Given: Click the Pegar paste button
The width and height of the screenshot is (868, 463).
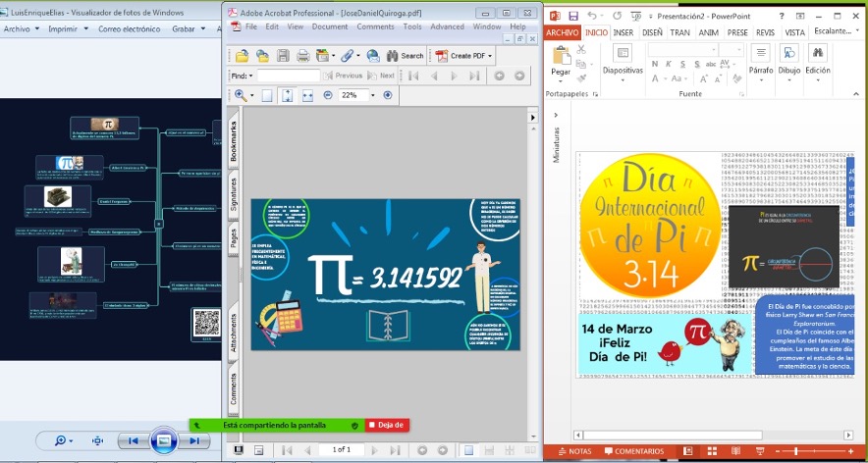Looking at the screenshot, I should pos(561,61).
